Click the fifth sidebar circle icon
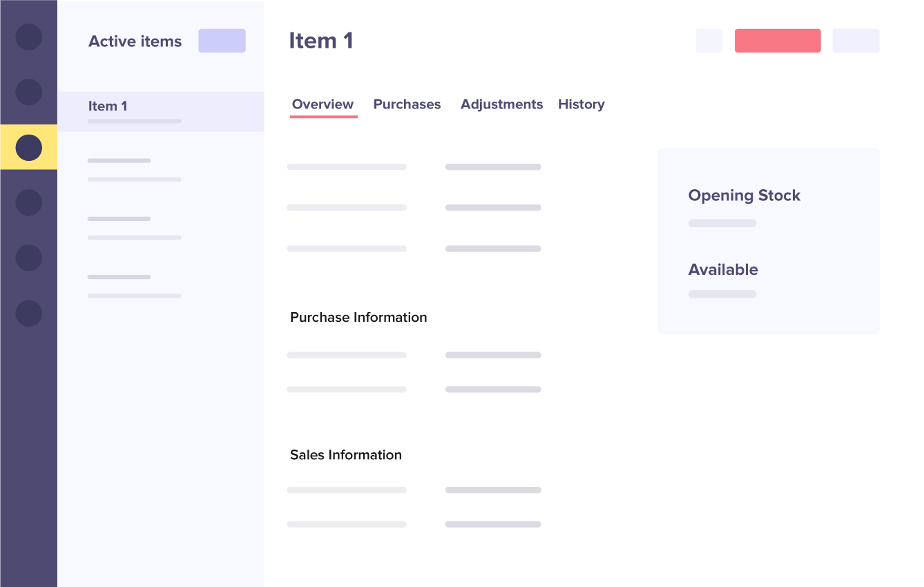Screen dimensions: 924x587 [x=29, y=258]
